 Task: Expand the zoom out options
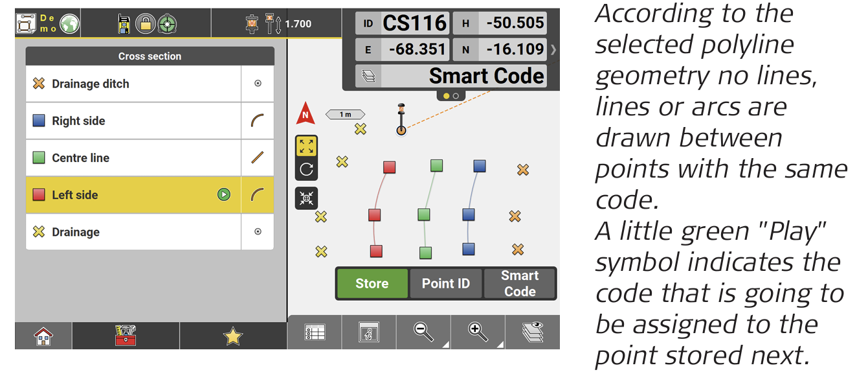(424, 332)
